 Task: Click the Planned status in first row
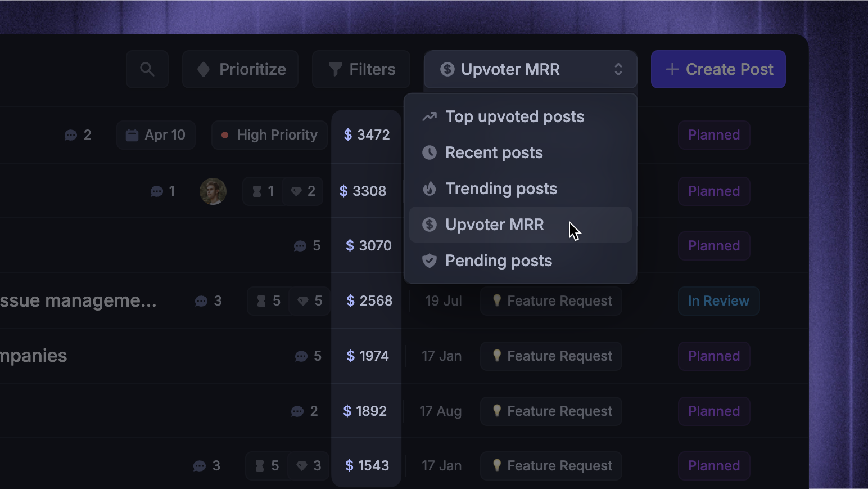tap(714, 135)
